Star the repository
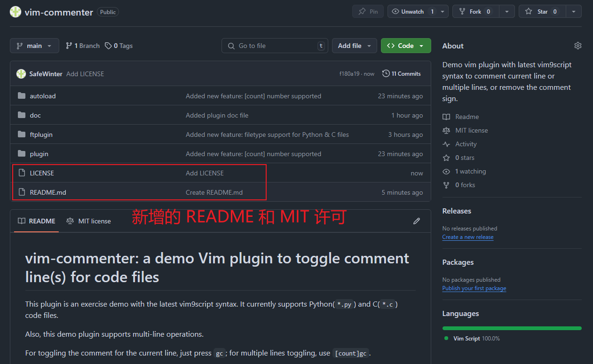The image size is (593, 364). coord(542,12)
